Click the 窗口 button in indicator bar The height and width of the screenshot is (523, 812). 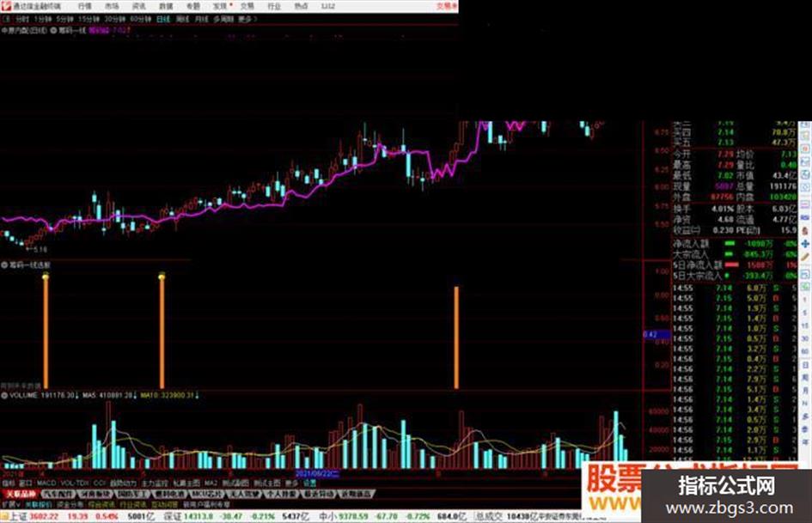pyautogui.click(x=26, y=483)
